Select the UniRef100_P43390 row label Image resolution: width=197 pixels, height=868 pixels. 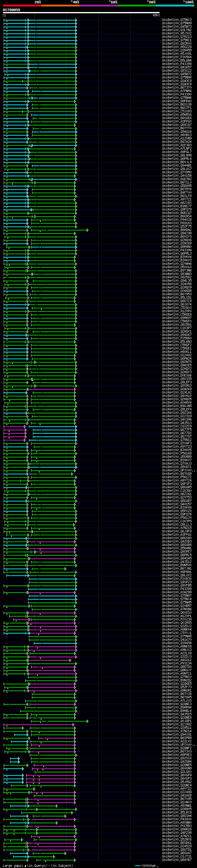tap(177, 94)
